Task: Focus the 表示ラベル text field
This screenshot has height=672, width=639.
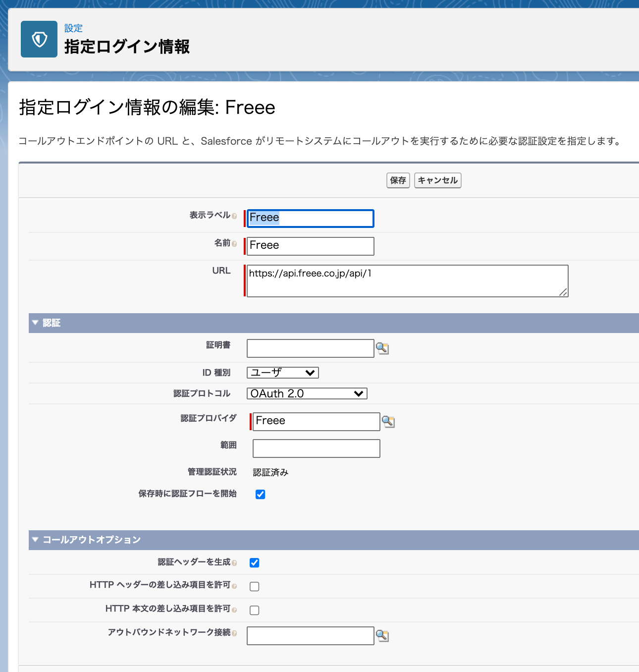Action: point(311,219)
